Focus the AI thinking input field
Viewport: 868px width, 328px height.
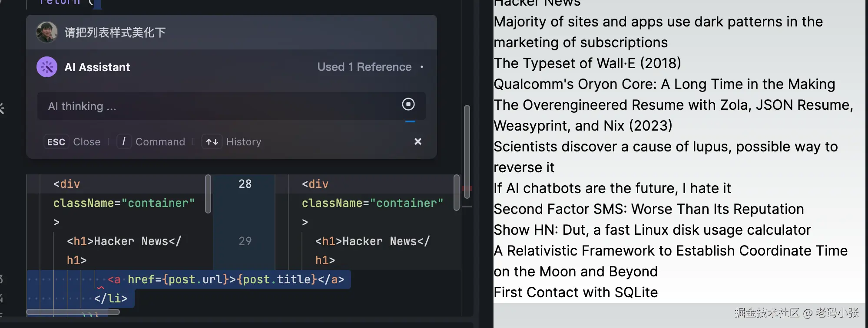[217, 106]
